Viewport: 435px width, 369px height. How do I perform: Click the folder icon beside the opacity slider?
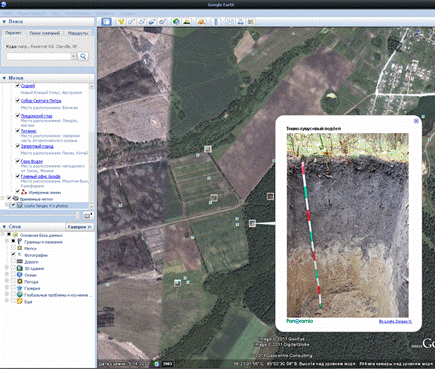pyautogui.click(x=88, y=216)
